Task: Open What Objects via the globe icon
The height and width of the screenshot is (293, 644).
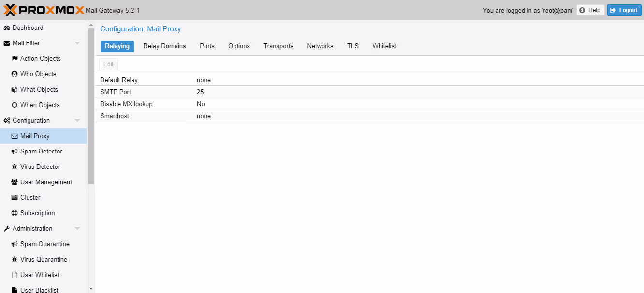Action: (x=14, y=89)
